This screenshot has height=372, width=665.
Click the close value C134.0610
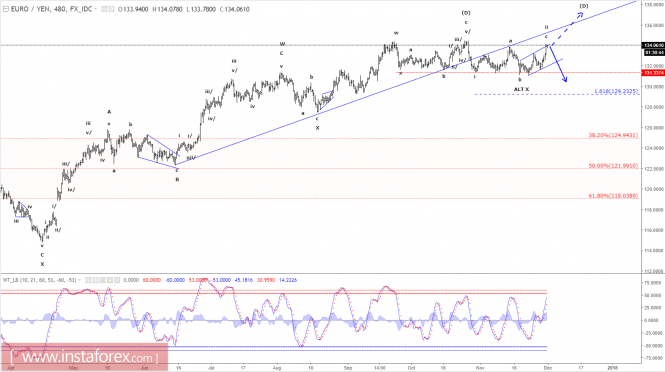235,9
